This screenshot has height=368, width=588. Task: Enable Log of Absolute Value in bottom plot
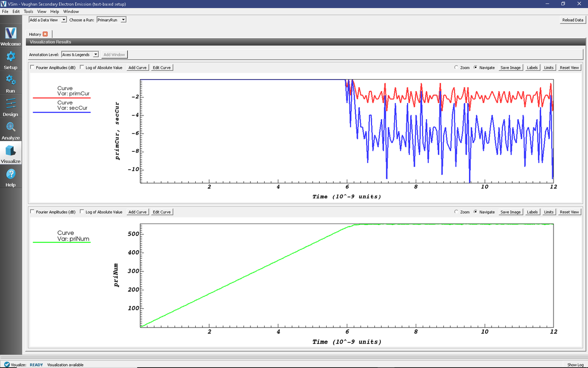82,212
